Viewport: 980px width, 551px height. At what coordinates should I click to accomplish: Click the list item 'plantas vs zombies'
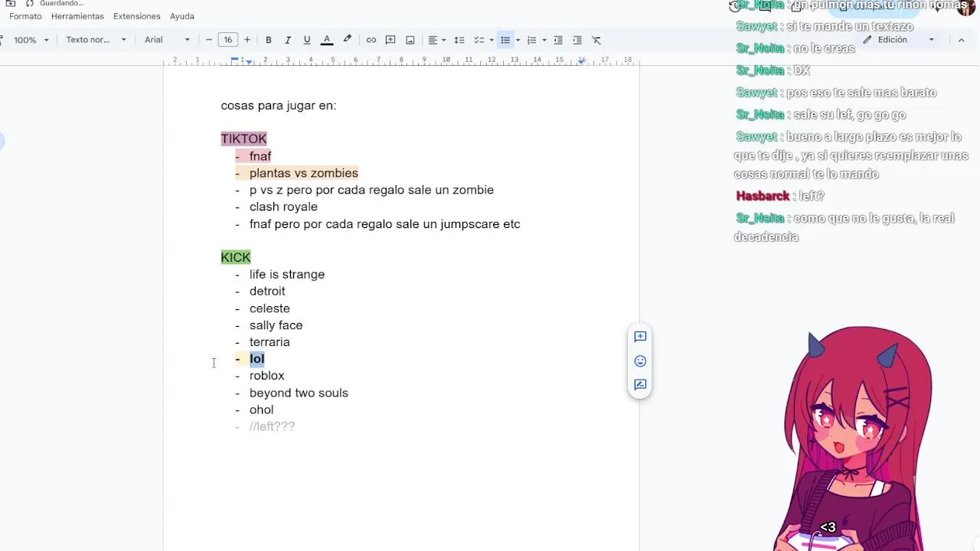click(303, 173)
